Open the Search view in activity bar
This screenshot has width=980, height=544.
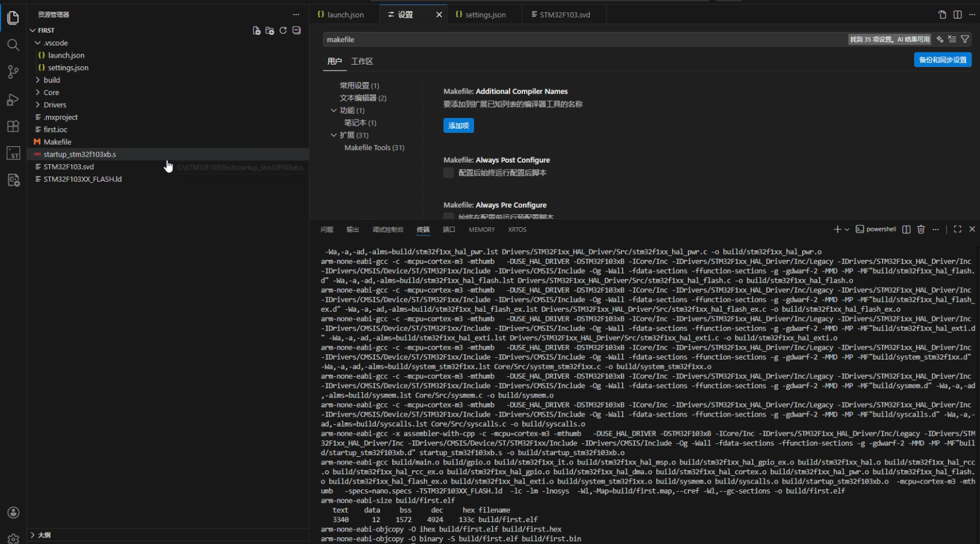[13, 45]
